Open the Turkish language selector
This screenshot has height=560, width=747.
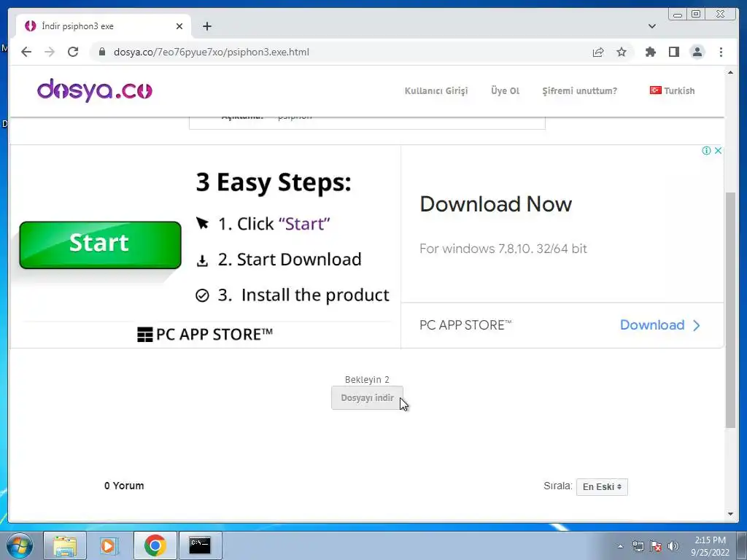pos(672,90)
